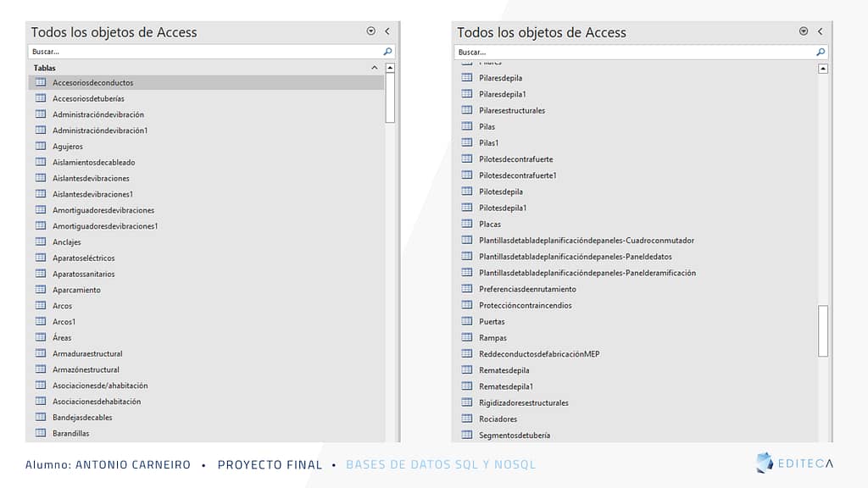Click the table icon beside Puertas
The image size is (868, 488).
(x=467, y=321)
